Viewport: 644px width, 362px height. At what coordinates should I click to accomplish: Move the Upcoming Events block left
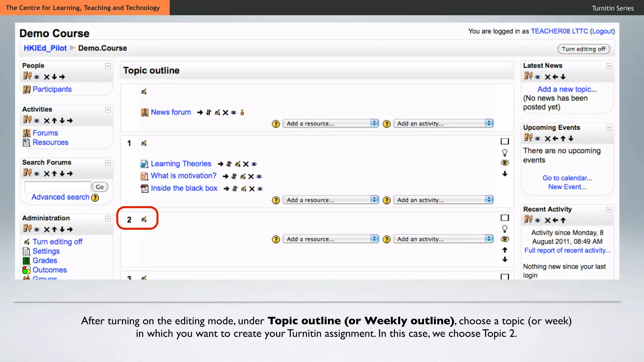pos(555,139)
